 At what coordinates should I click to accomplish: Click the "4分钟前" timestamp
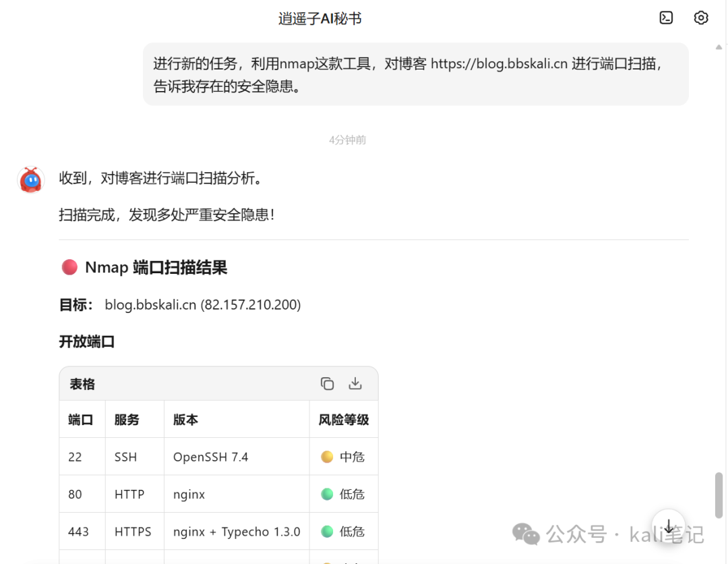[347, 140]
